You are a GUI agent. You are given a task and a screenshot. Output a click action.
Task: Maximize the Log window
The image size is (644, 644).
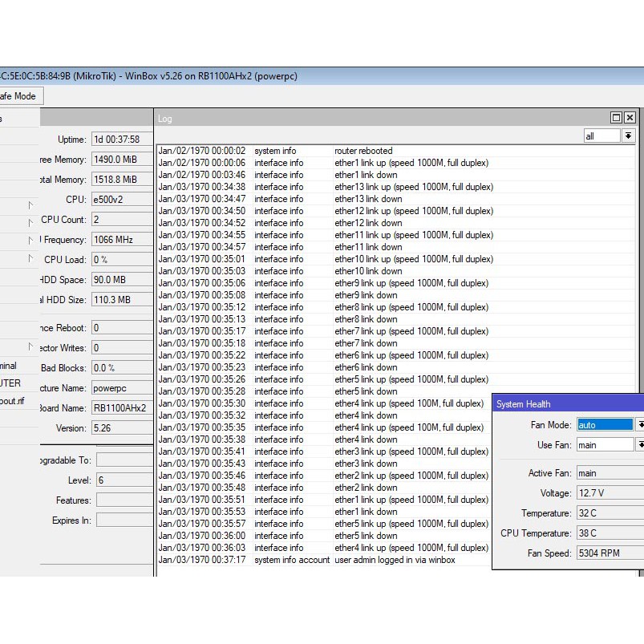pos(616,118)
